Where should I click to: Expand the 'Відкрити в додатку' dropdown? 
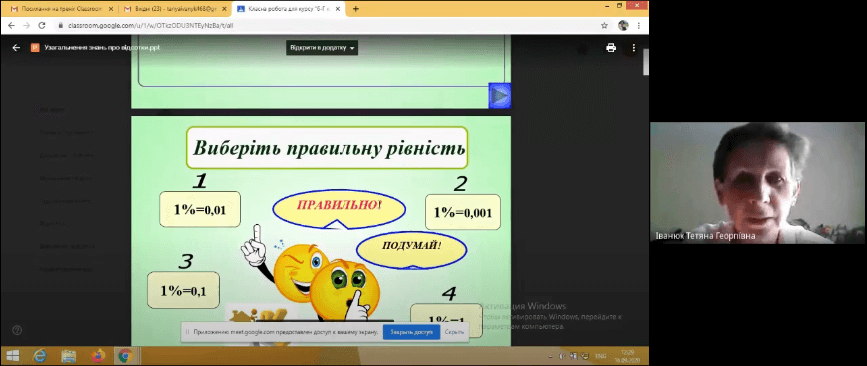coord(322,48)
